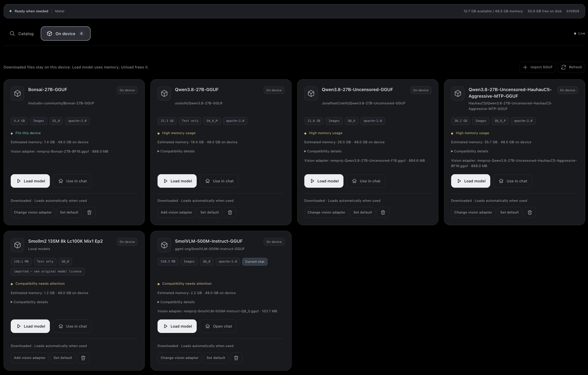The width and height of the screenshot is (588, 375).
Task: Load the Qwen3.8-27B-GGUF model
Action: (177, 181)
